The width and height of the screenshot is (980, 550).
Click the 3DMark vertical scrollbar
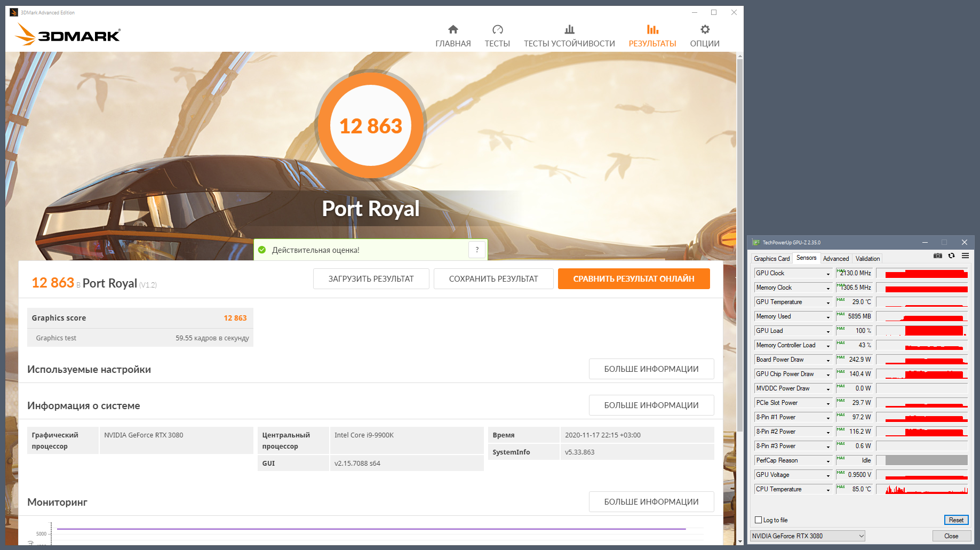(x=739, y=245)
